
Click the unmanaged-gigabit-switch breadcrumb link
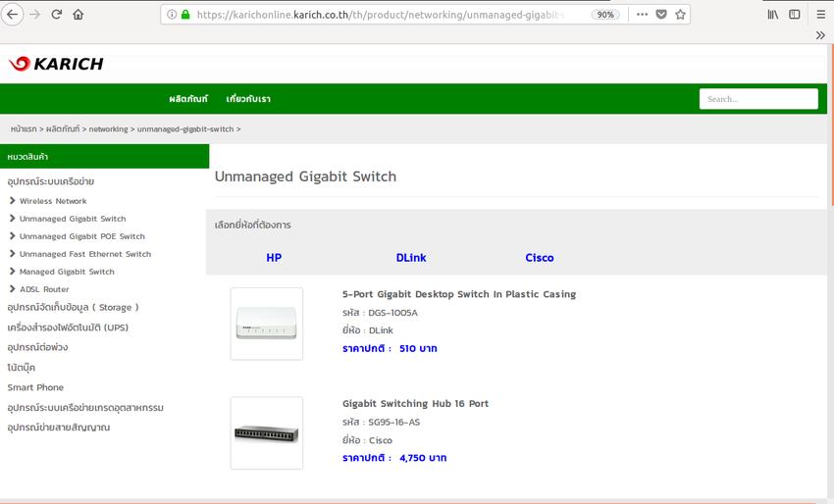pos(185,129)
